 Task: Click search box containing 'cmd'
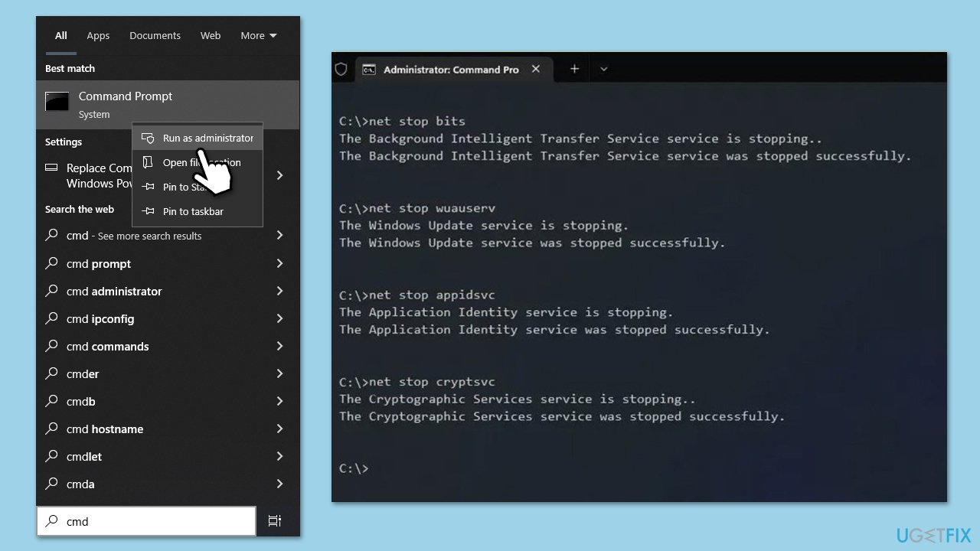(x=146, y=521)
